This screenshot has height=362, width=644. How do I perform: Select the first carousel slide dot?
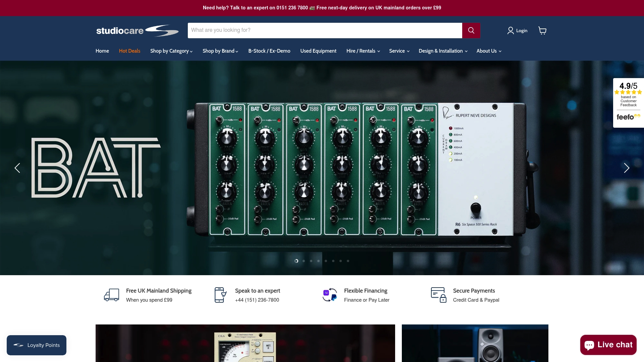pyautogui.click(x=296, y=261)
